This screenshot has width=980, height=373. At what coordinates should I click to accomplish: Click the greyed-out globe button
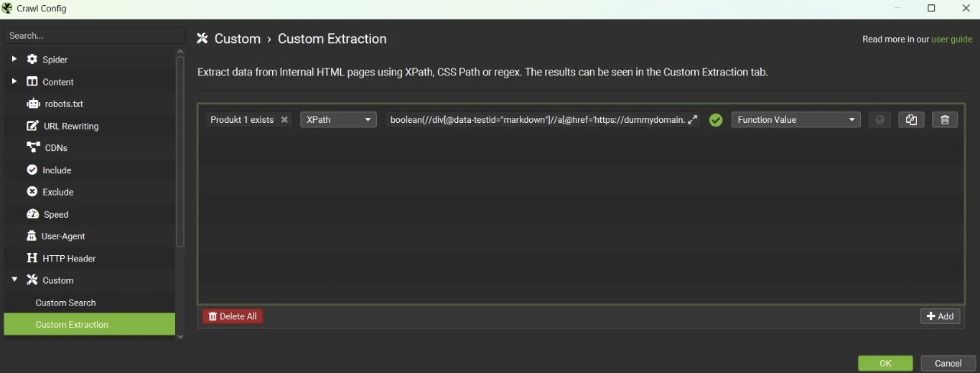[x=879, y=120]
